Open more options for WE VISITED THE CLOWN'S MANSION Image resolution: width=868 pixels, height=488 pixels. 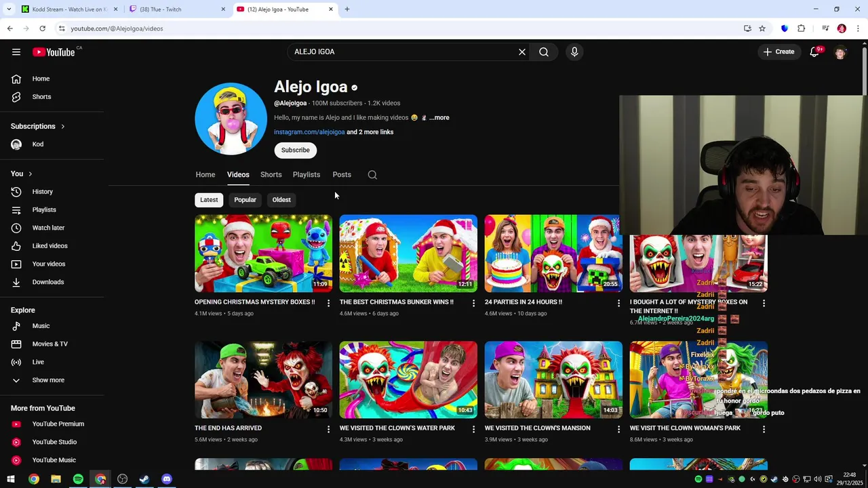click(x=618, y=429)
